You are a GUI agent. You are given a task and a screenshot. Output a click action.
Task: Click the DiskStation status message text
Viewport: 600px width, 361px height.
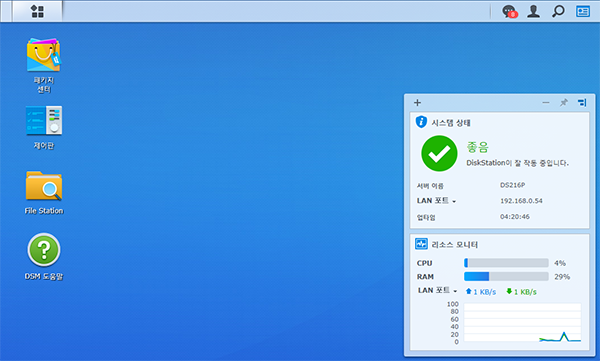(517, 163)
